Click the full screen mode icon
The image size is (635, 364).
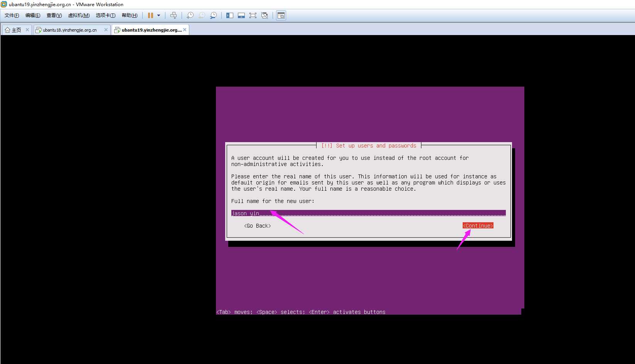[253, 15]
